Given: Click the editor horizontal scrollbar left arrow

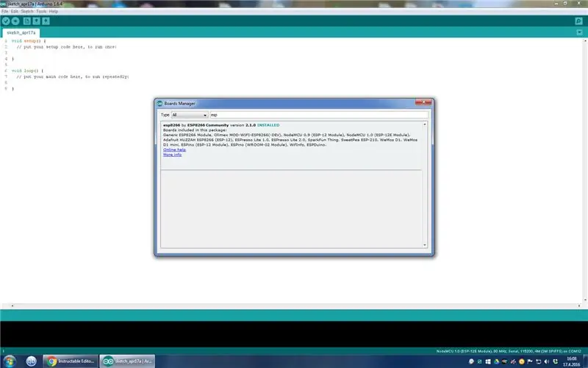Looking at the screenshot, I should (12, 305).
